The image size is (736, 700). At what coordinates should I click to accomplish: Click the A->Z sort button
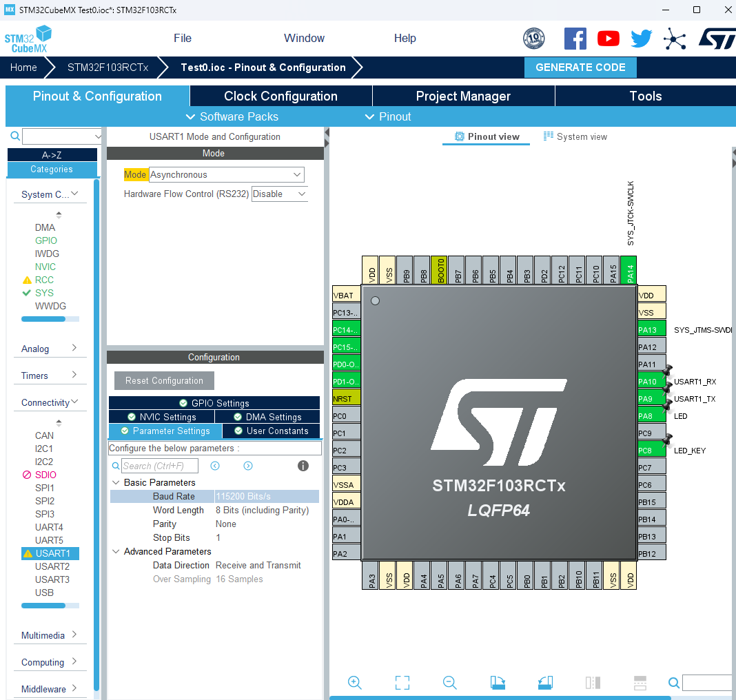pos(52,155)
